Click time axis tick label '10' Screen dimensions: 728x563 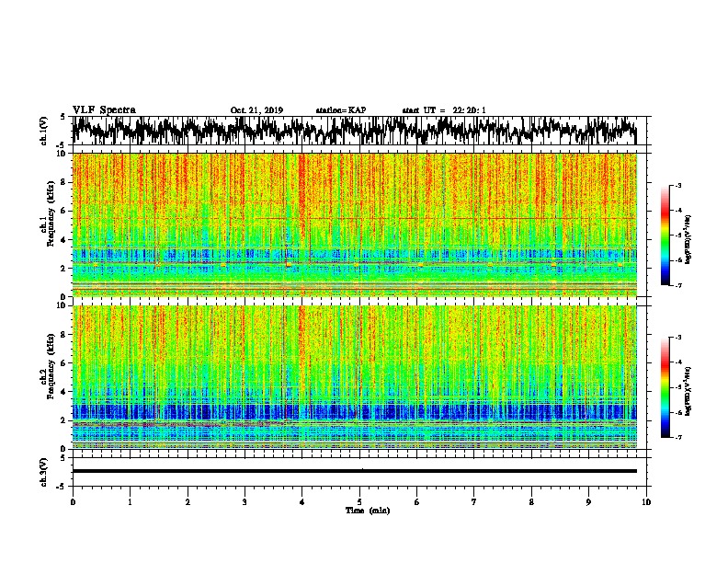coord(646,502)
